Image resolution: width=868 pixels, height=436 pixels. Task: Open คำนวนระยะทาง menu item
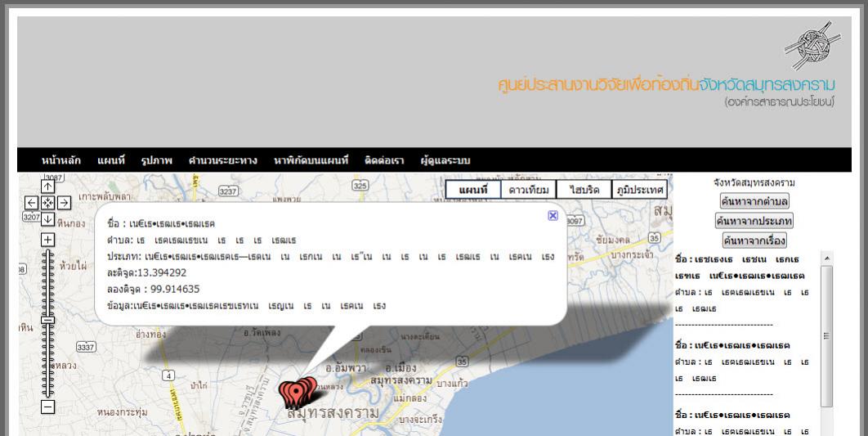pyautogui.click(x=222, y=160)
